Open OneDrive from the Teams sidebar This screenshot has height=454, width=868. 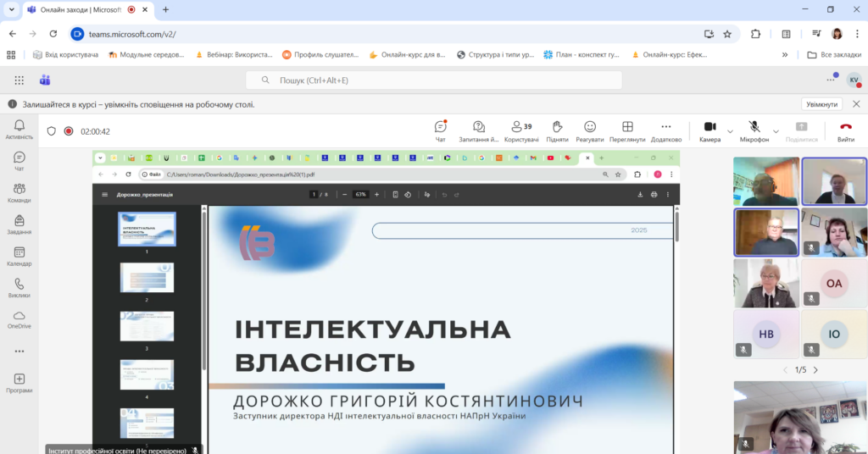click(19, 319)
